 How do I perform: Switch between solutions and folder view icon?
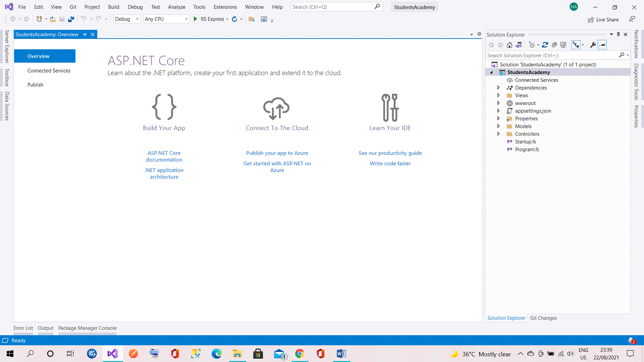pyautogui.click(x=519, y=45)
